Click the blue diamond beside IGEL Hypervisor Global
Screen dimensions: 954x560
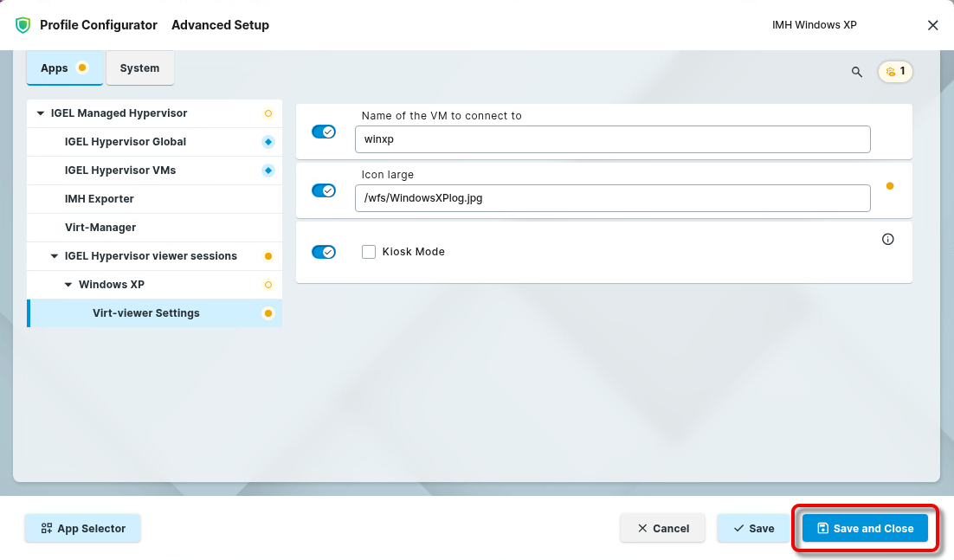pos(268,142)
